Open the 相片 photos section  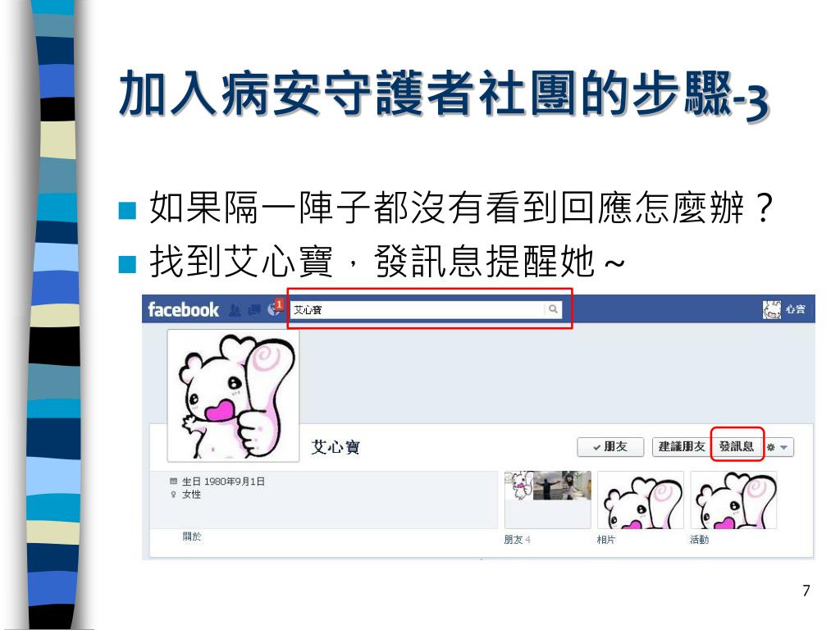606,540
